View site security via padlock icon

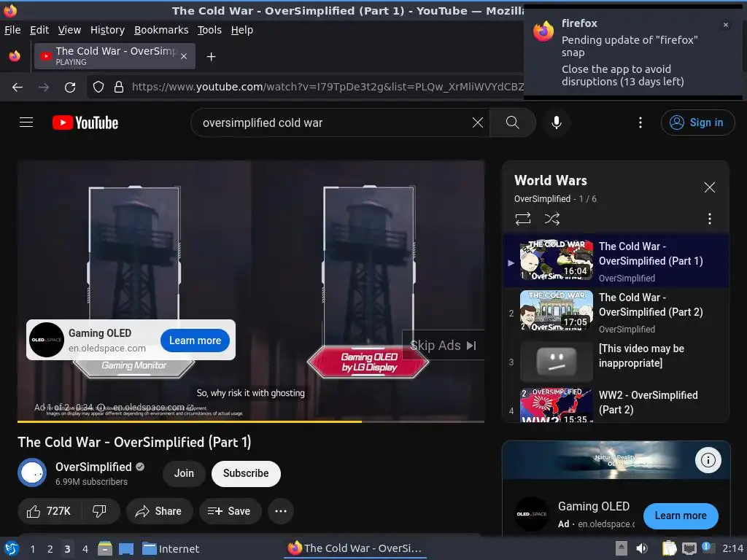click(119, 87)
